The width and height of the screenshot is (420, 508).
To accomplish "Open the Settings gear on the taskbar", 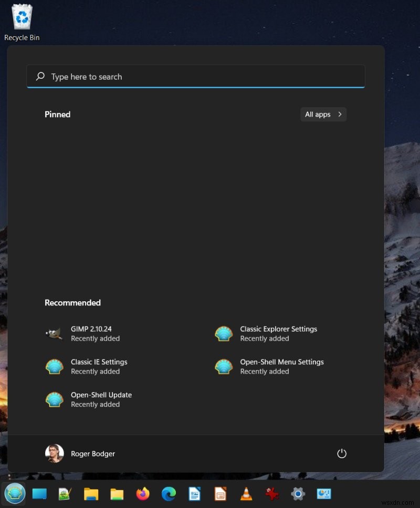I will tap(297, 494).
